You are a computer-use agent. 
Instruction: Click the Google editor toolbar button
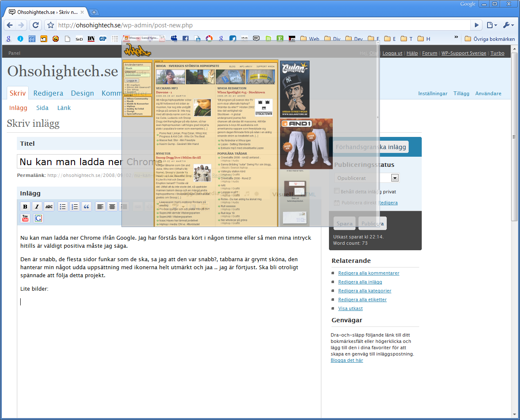click(38, 218)
